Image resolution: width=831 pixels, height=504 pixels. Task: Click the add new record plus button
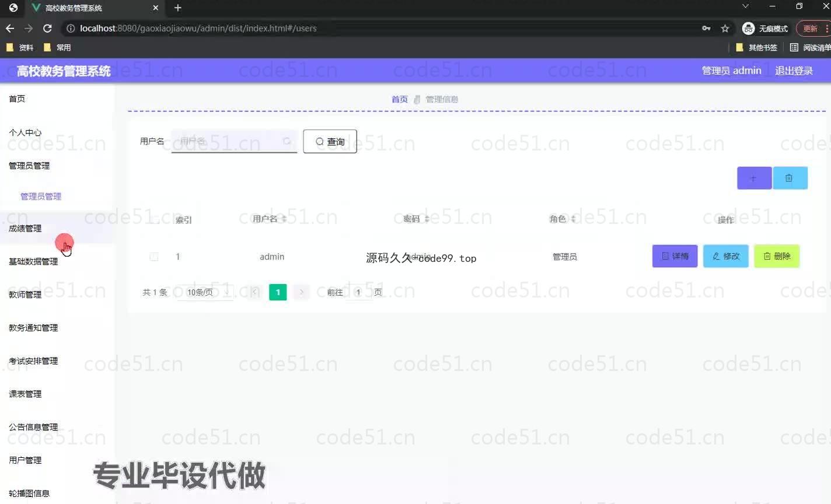pos(754,178)
